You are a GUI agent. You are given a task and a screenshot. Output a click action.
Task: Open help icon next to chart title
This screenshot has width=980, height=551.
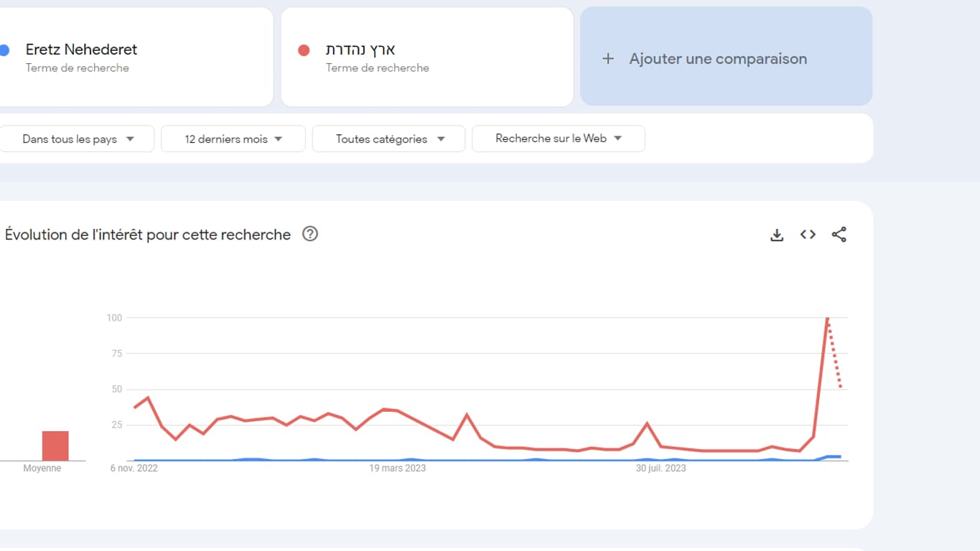tap(310, 234)
